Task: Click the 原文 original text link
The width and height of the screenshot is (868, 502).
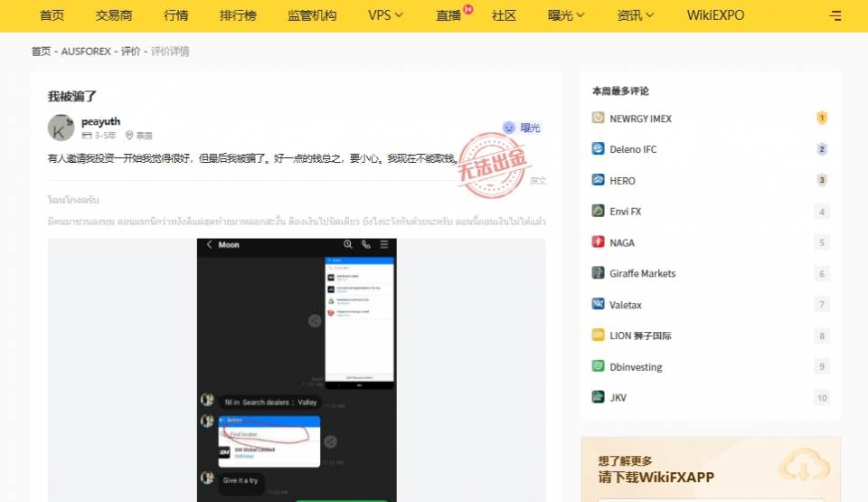Action: click(x=538, y=181)
